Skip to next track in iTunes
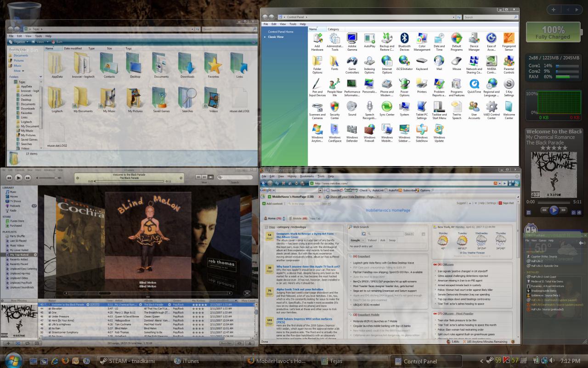The height and width of the screenshot is (368, 588). (28, 177)
